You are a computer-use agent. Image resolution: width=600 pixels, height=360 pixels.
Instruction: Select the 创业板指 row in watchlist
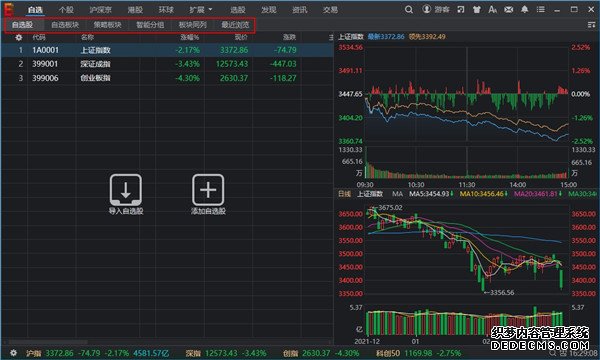pyautogui.click(x=167, y=78)
